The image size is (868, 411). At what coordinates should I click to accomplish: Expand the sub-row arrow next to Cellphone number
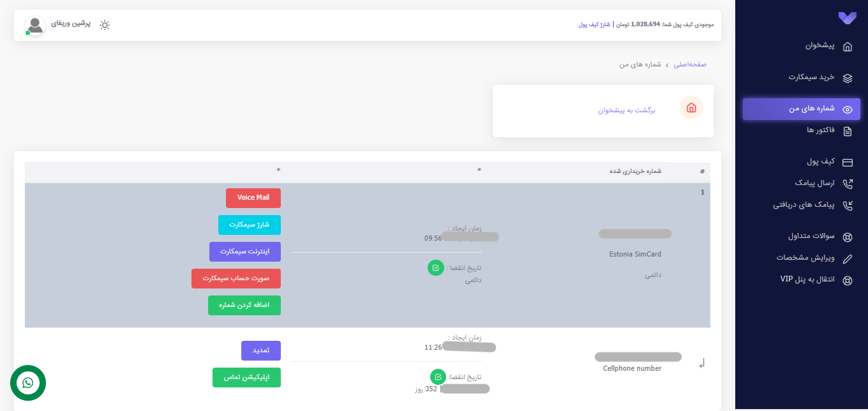coord(702,364)
